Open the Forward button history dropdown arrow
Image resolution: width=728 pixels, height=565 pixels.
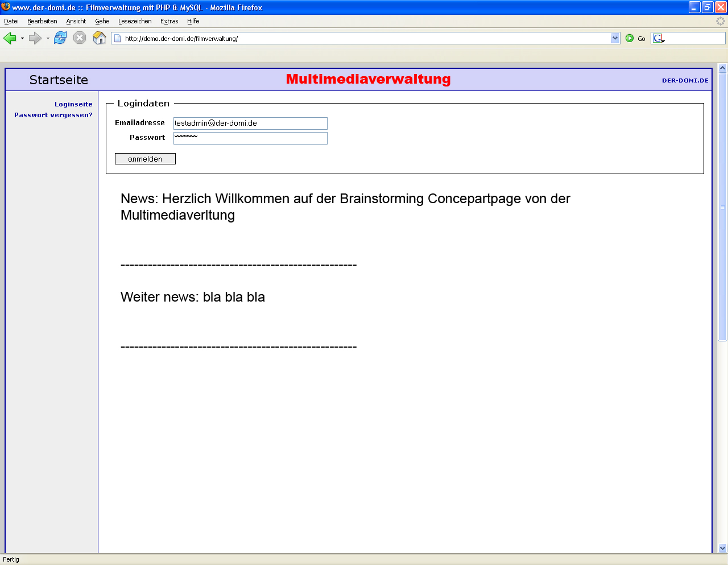[48, 39]
